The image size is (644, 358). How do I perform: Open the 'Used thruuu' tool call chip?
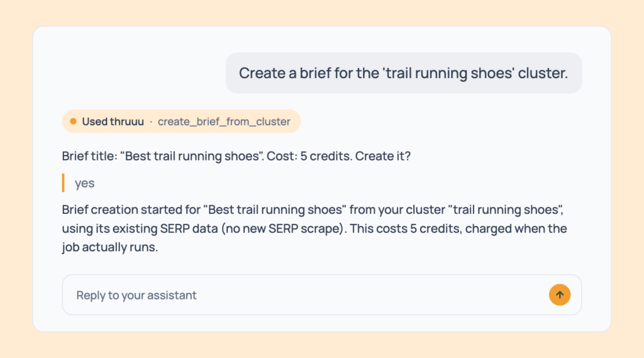click(x=181, y=121)
